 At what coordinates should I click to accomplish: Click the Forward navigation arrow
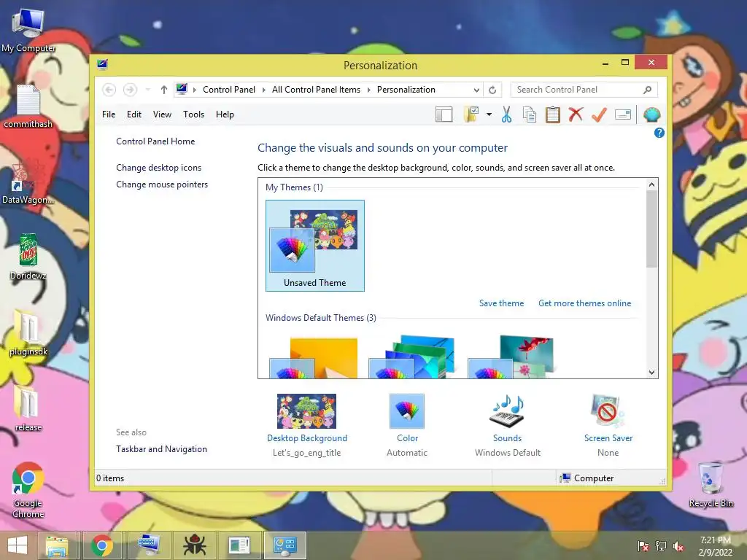pyautogui.click(x=130, y=90)
